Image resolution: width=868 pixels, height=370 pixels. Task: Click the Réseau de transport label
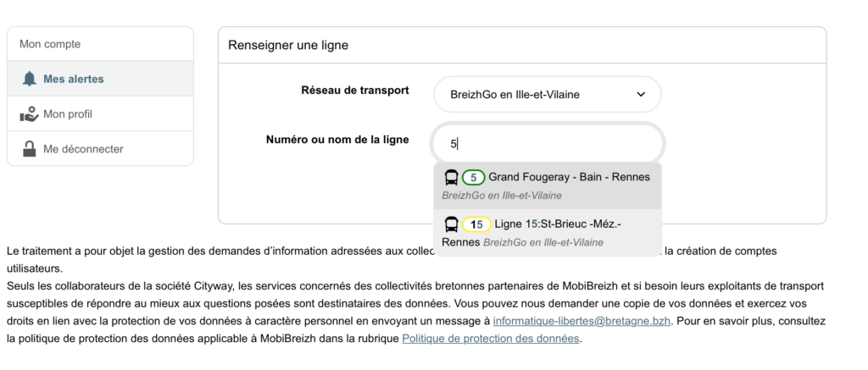coord(355,90)
